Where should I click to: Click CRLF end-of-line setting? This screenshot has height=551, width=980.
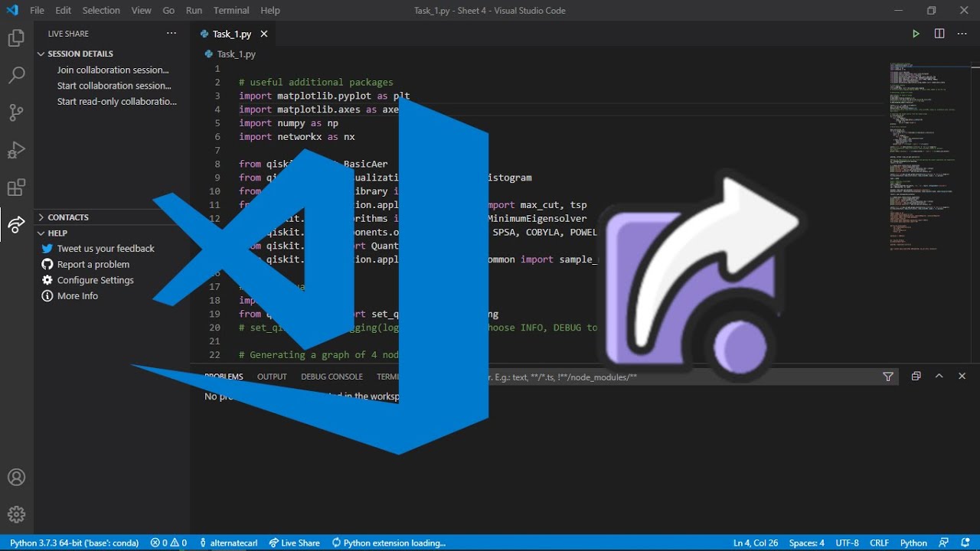point(879,543)
